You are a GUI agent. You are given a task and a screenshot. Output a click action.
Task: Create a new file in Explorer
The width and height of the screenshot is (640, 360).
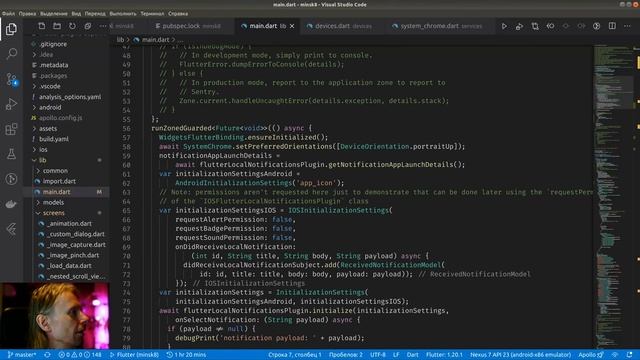point(42,26)
